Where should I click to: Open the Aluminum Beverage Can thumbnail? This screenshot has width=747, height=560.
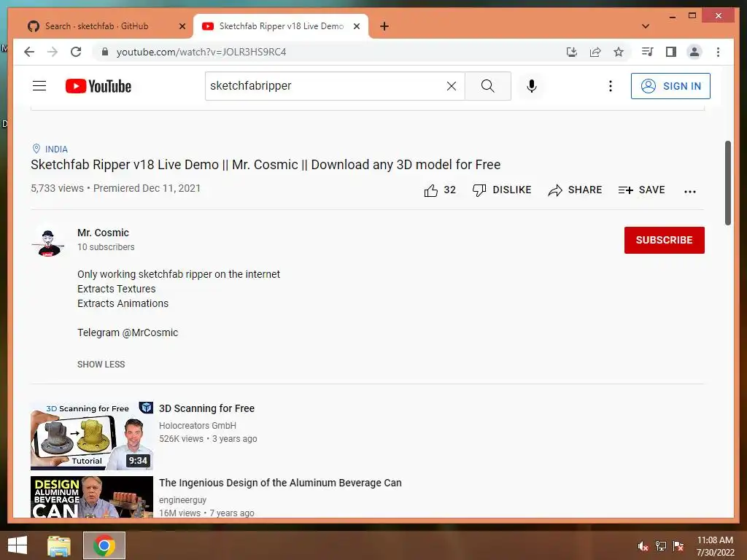pyautogui.click(x=92, y=497)
